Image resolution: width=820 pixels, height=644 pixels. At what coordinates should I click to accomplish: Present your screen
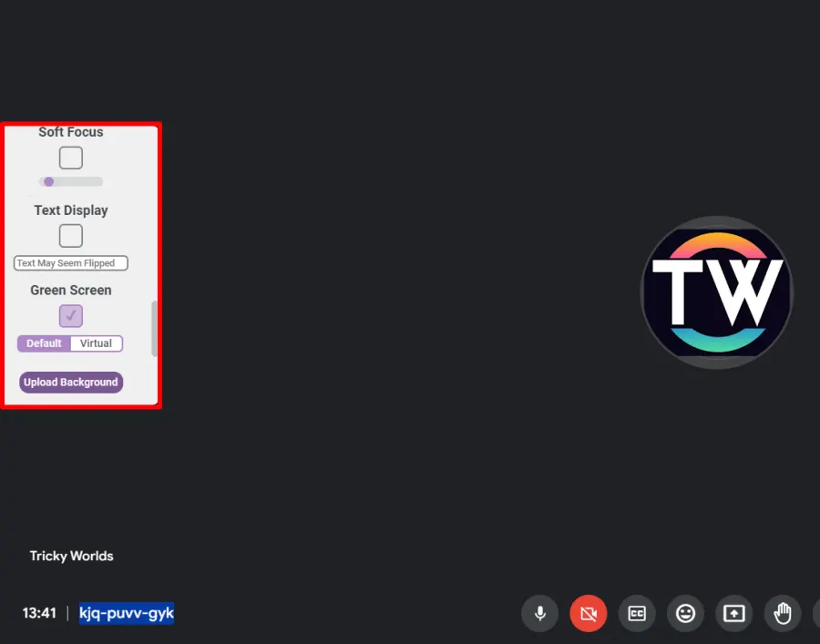(x=733, y=613)
